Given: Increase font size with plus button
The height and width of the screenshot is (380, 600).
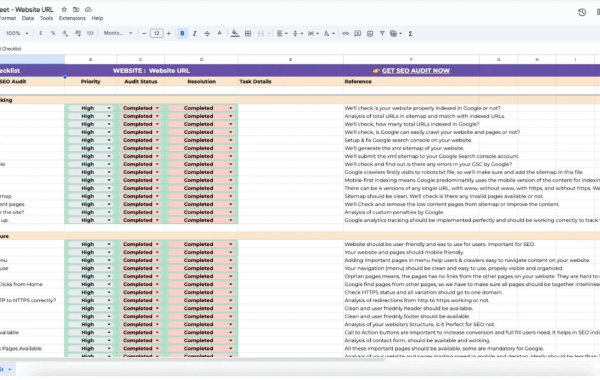Looking at the screenshot, I should [169, 33].
